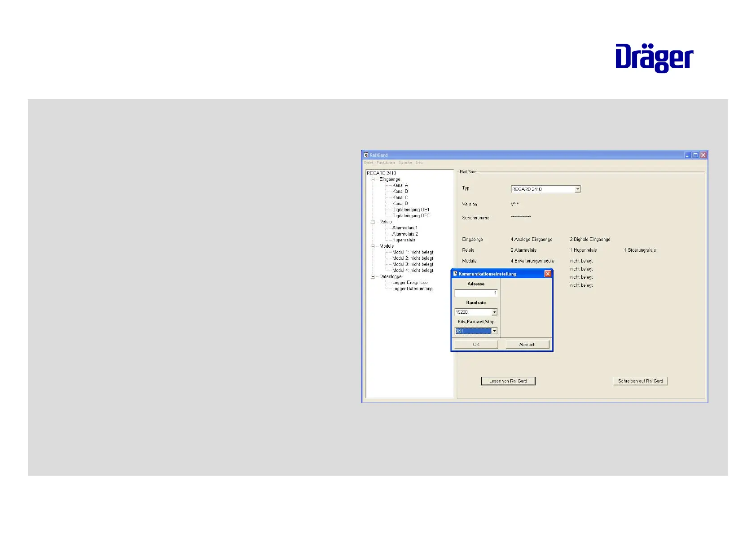Select Kanal C in the tree

point(400,197)
